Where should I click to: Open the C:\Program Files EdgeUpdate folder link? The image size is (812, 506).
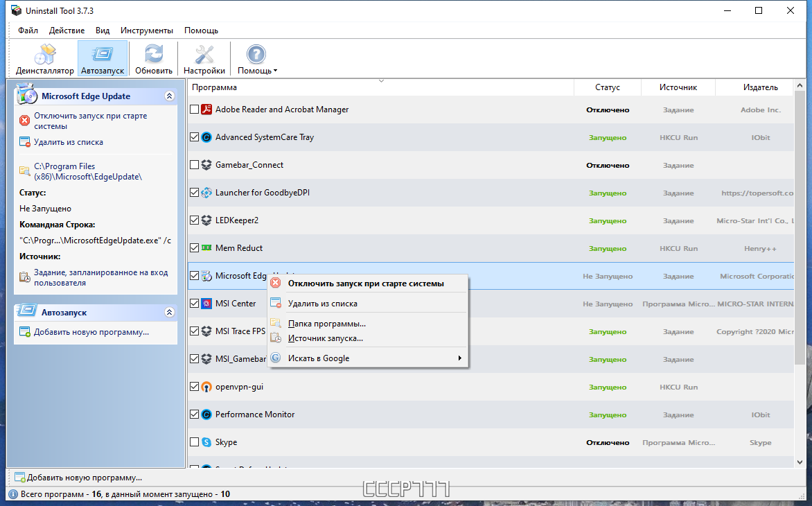pyautogui.click(x=87, y=171)
